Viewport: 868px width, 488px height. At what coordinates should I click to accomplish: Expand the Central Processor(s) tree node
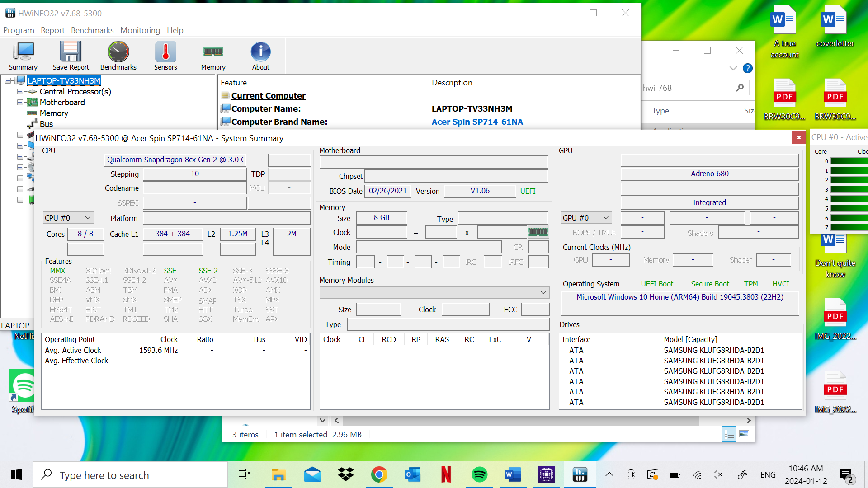pyautogui.click(x=20, y=91)
